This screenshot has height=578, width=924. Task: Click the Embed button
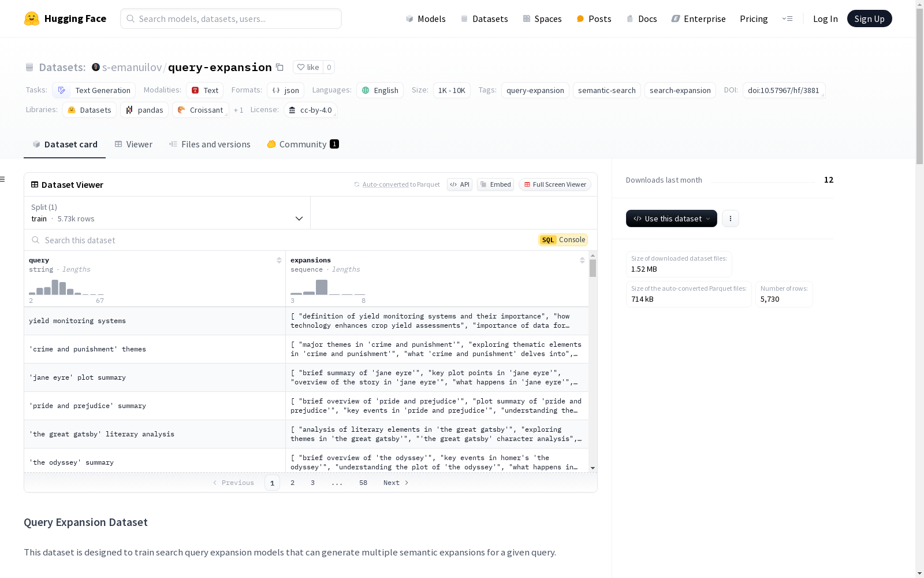click(495, 184)
